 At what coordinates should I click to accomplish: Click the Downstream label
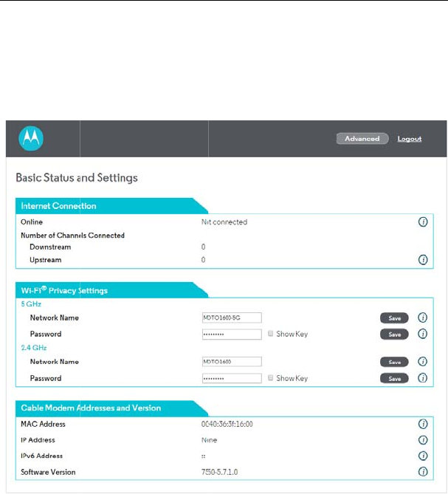click(50, 247)
